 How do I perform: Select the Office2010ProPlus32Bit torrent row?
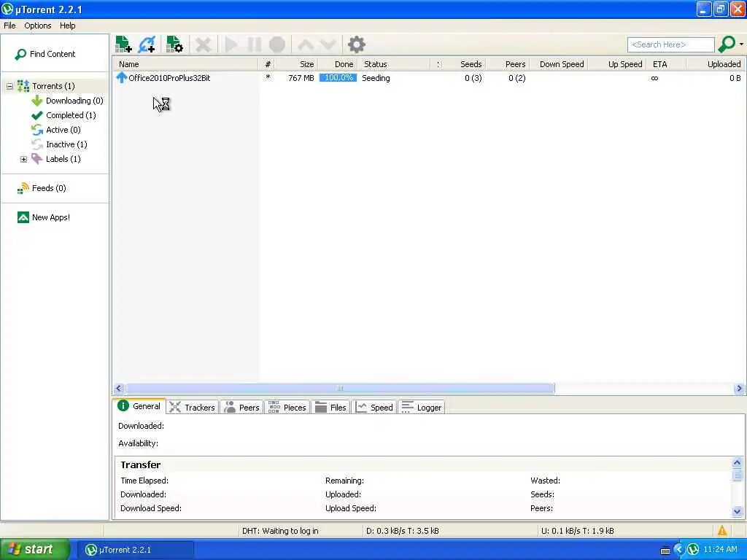point(429,78)
